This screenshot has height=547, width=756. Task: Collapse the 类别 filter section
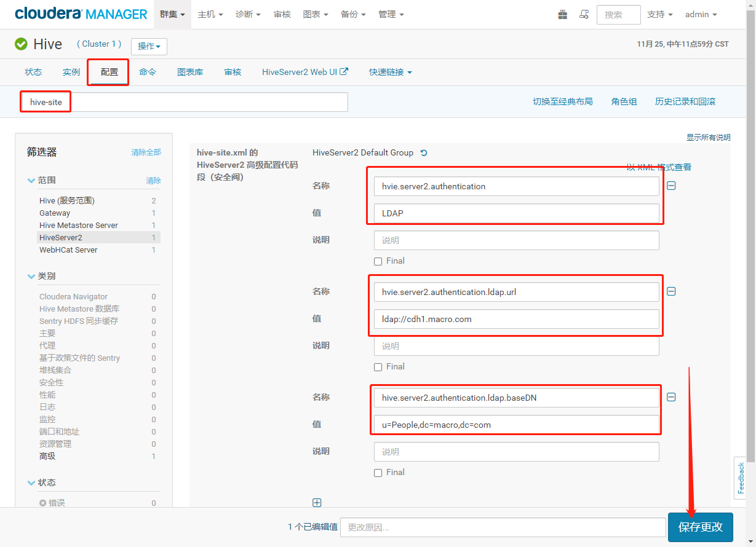42,276
